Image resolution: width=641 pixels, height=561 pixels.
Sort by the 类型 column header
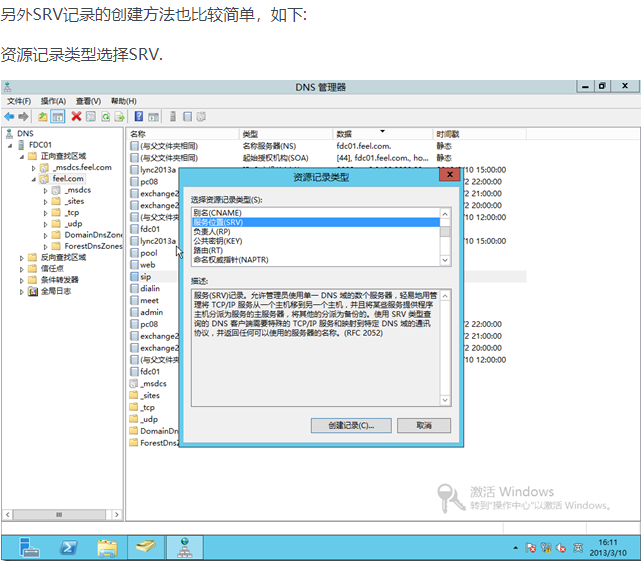point(286,134)
